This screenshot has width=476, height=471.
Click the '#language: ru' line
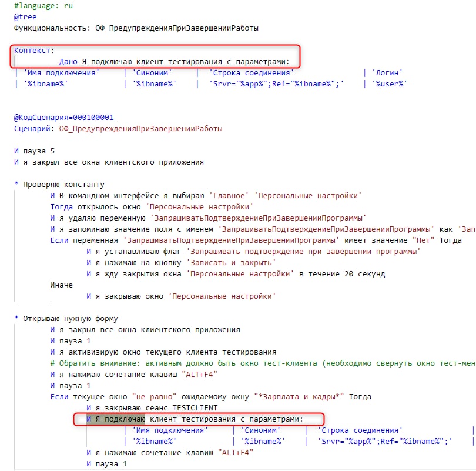coord(43,6)
